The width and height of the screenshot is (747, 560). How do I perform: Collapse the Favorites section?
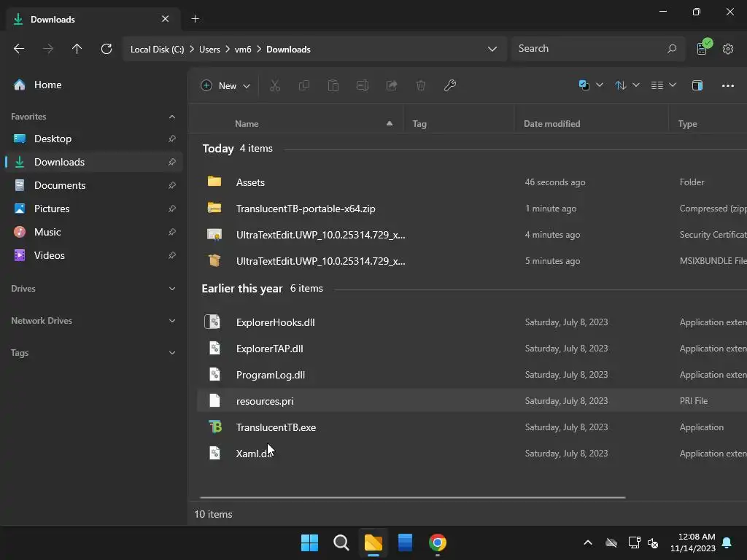click(172, 117)
